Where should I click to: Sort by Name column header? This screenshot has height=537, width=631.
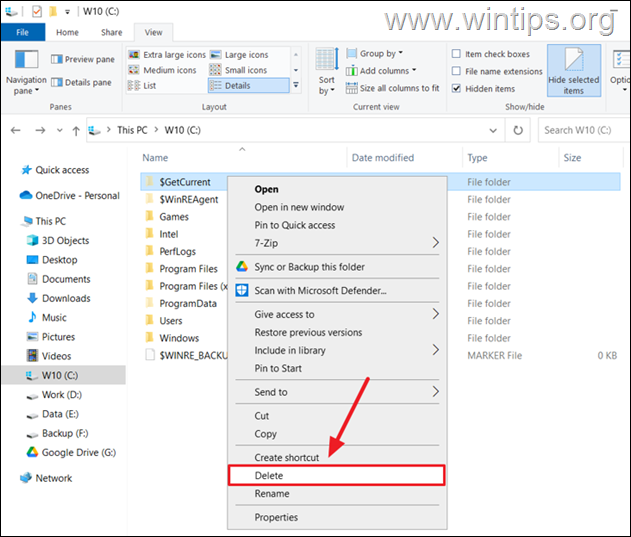tap(243, 158)
